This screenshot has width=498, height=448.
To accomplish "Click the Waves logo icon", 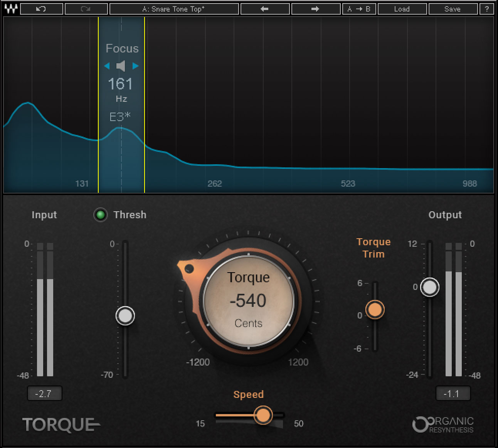I will [11, 9].
